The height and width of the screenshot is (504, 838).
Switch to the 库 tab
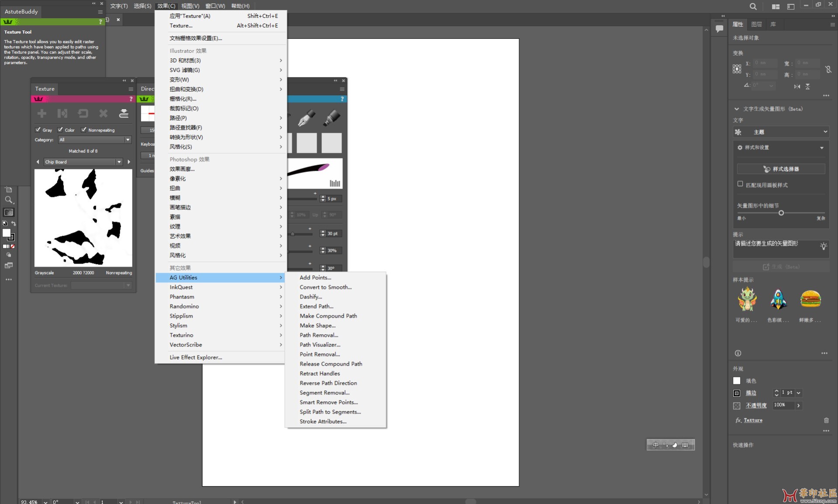coord(773,24)
